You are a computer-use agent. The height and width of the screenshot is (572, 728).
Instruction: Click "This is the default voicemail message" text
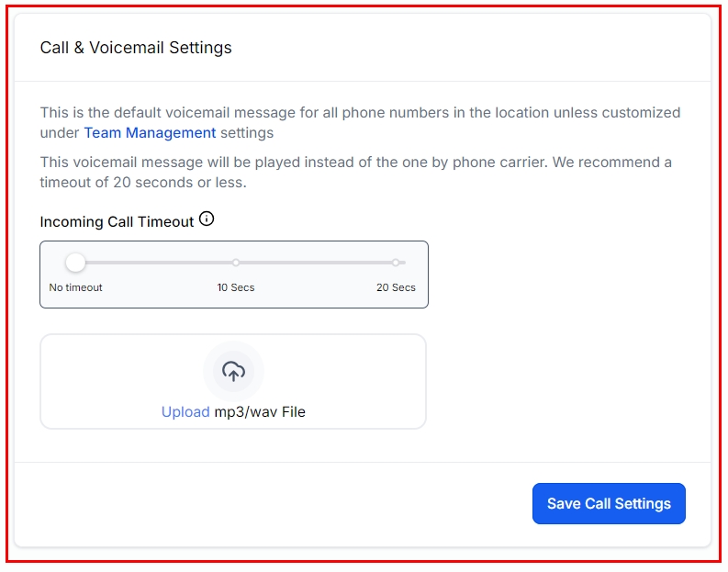tap(184, 113)
